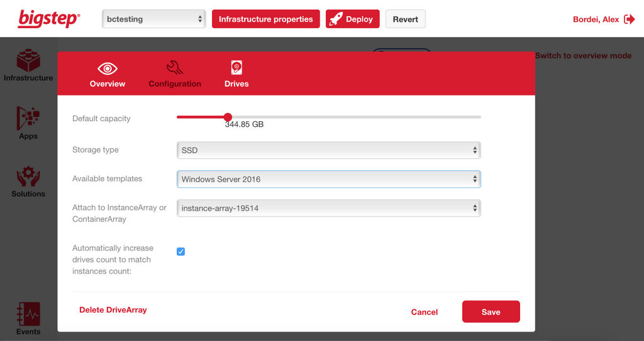
Task: Click the Default capacity slider handle
Action: click(x=228, y=117)
